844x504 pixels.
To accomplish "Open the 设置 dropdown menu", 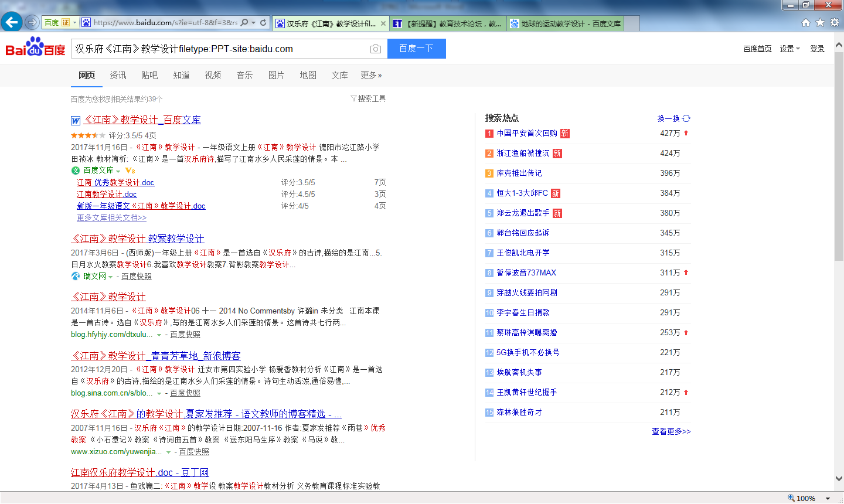I will coord(789,49).
